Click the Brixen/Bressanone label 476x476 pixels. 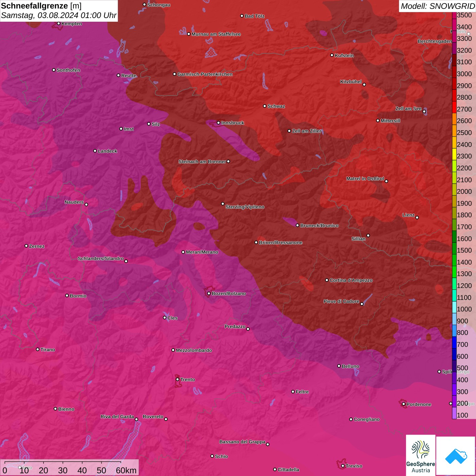280,242
